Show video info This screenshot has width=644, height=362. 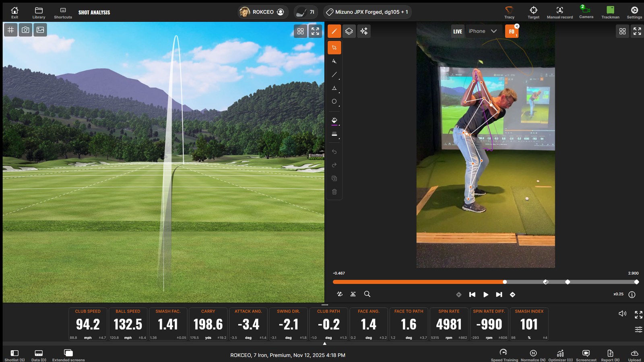(632, 294)
